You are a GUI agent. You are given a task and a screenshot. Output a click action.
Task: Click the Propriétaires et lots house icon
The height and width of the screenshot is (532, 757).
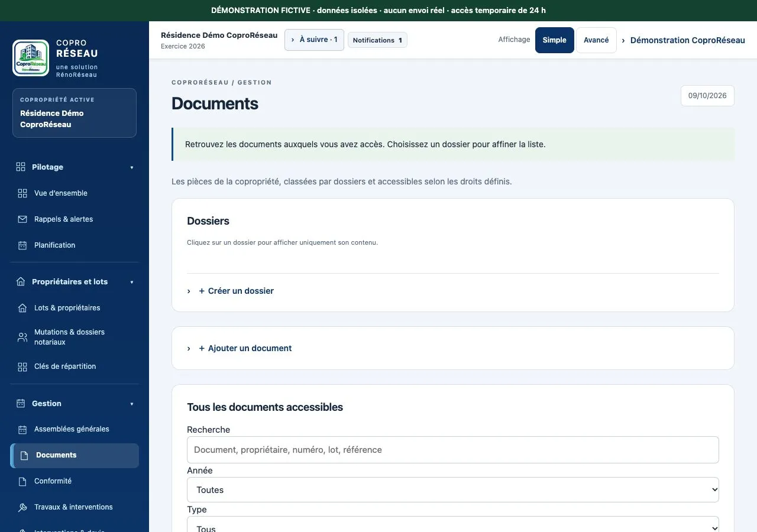[x=21, y=282]
